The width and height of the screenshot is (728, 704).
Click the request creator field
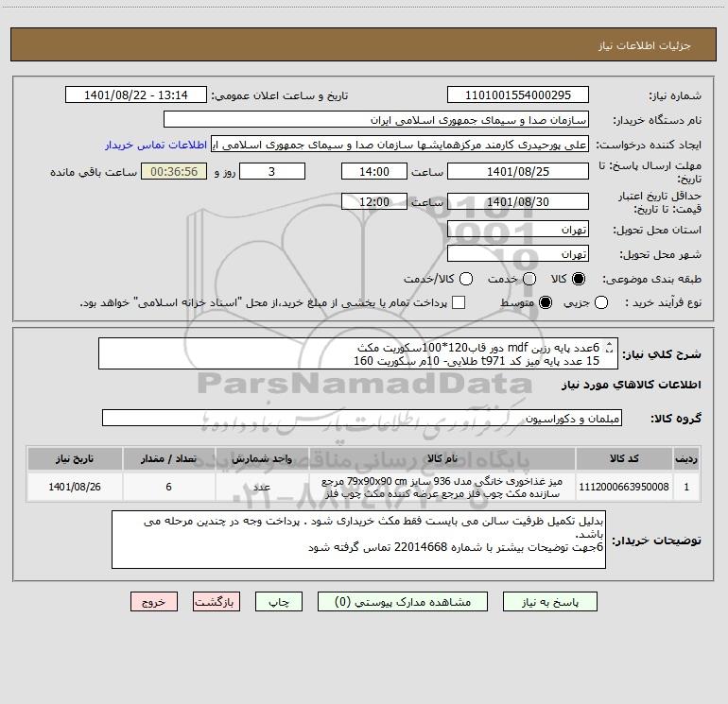tap(400, 145)
